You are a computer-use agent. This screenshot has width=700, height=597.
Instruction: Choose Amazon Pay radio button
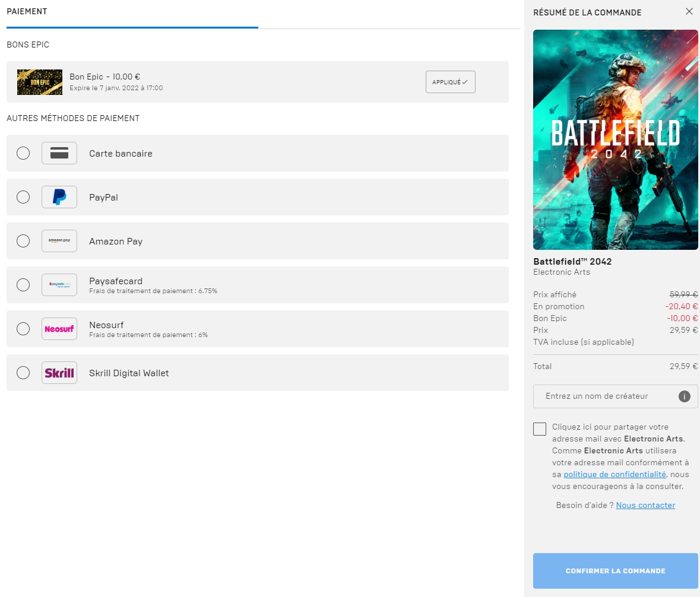click(23, 241)
